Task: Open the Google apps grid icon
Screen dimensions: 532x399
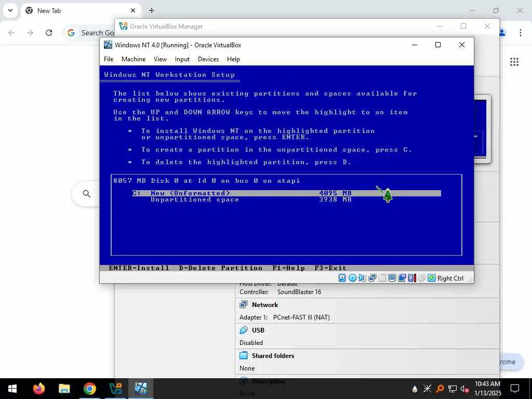Action: click(514, 62)
